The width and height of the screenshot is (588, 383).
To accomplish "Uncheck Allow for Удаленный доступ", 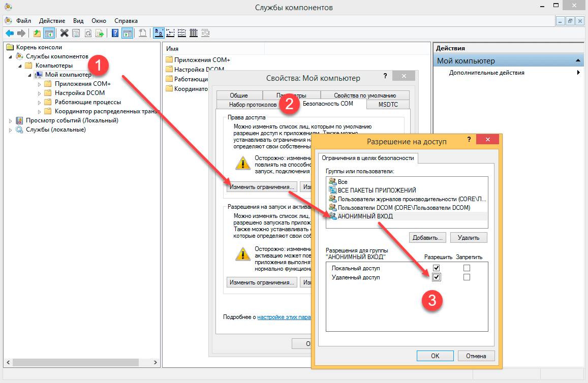I will pyautogui.click(x=436, y=277).
